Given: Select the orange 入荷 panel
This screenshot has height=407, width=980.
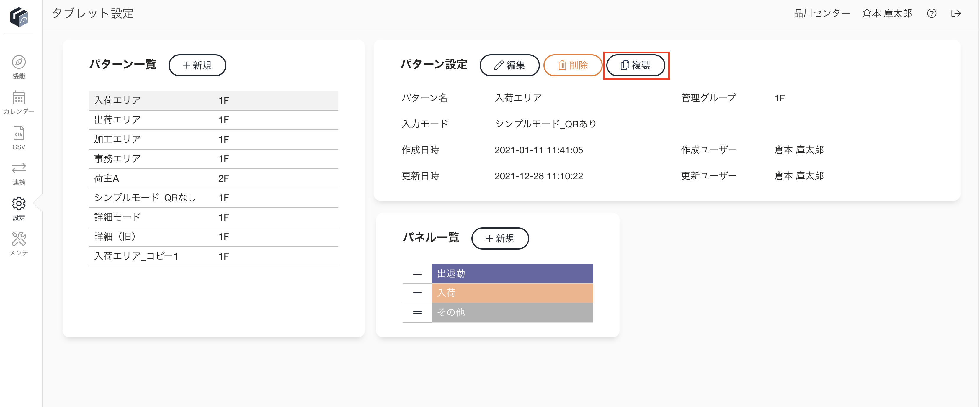Looking at the screenshot, I should (512, 293).
